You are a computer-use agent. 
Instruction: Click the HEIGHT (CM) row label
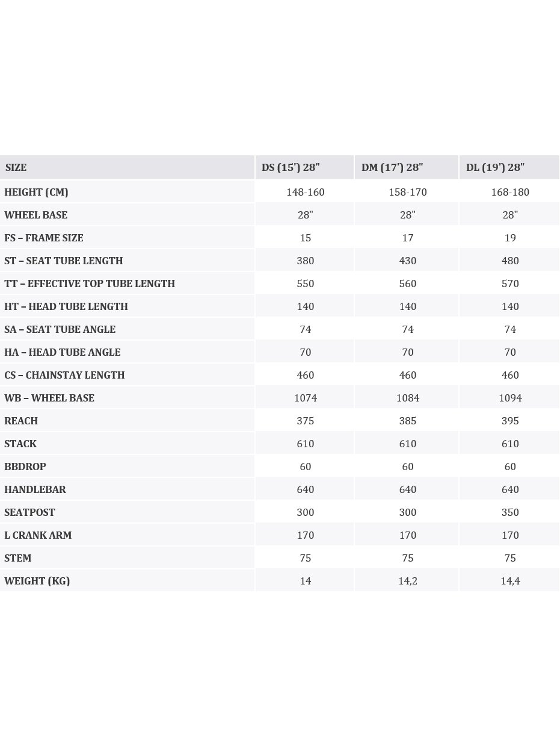(36, 192)
